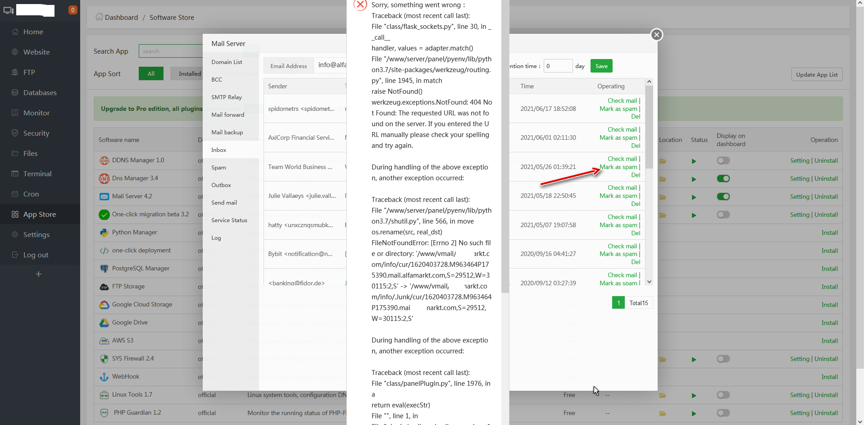The image size is (868, 425).
Task: Click the mail list scrollbar up arrow
Action: pyautogui.click(x=649, y=82)
